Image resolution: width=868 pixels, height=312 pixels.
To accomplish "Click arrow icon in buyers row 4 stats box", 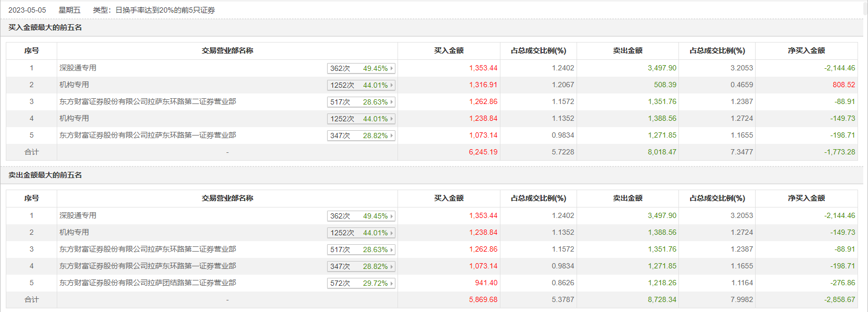I will point(392,119).
